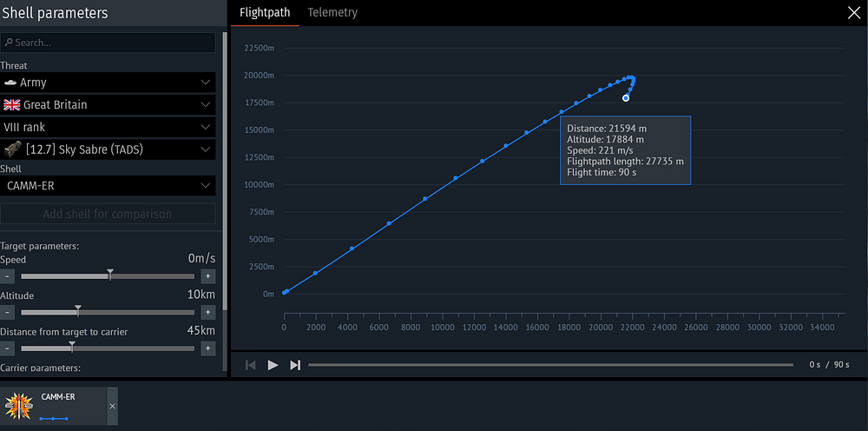The height and width of the screenshot is (431, 868).
Task: Close the shell analysis window
Action: click(x=854, y=13)
